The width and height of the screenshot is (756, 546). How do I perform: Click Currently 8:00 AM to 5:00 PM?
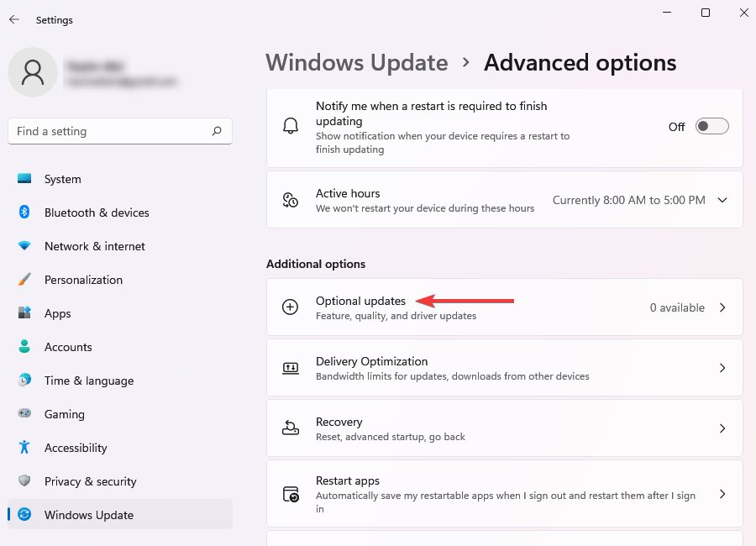[x=628, y=200]
